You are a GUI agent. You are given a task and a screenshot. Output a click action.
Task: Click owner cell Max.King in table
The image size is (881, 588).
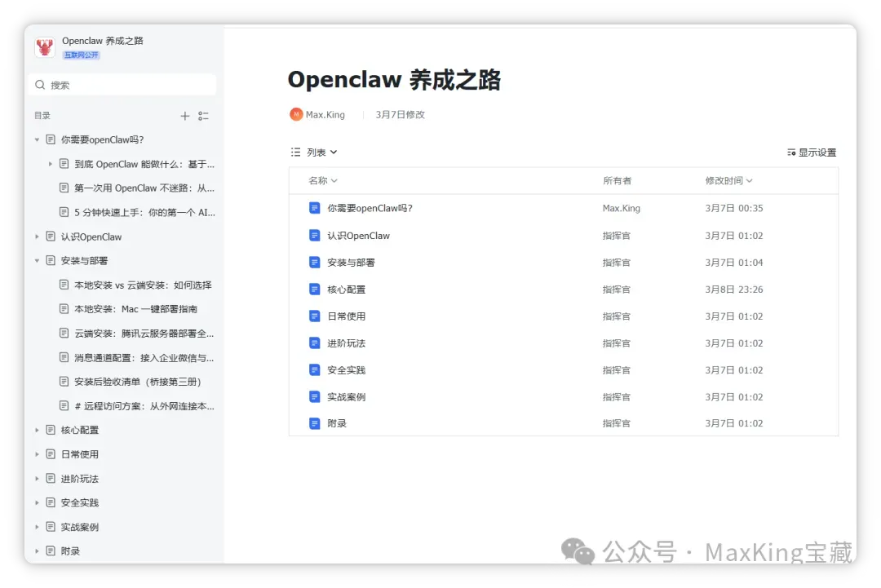[621, 208]
